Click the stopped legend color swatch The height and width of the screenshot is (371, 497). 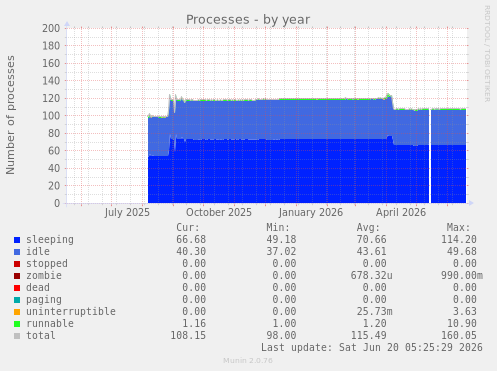(x=17, y=264)
